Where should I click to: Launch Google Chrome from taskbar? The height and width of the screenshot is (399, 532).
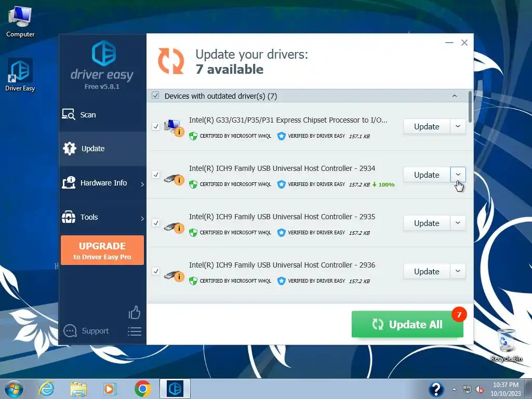pyautogui.click(x=142, y=389)
